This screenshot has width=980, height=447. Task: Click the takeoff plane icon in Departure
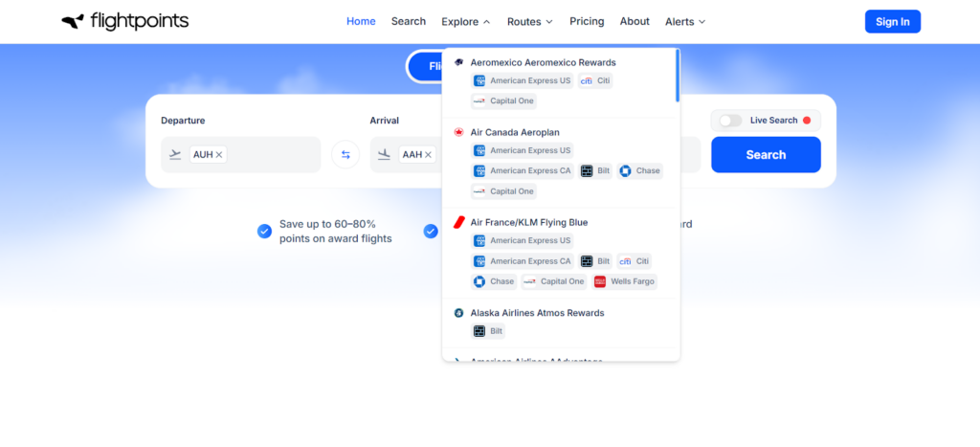click(175, 154)
